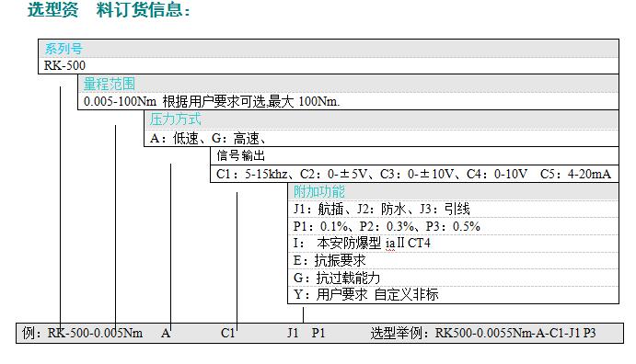Image resolution: width=636 pixels, height=364 pixels.
Task: Click the 系列号 header label
Action: (x=64, y=49)
